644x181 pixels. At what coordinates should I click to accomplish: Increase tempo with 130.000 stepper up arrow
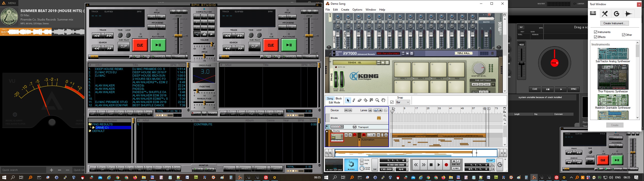click(x=393, y=169)
